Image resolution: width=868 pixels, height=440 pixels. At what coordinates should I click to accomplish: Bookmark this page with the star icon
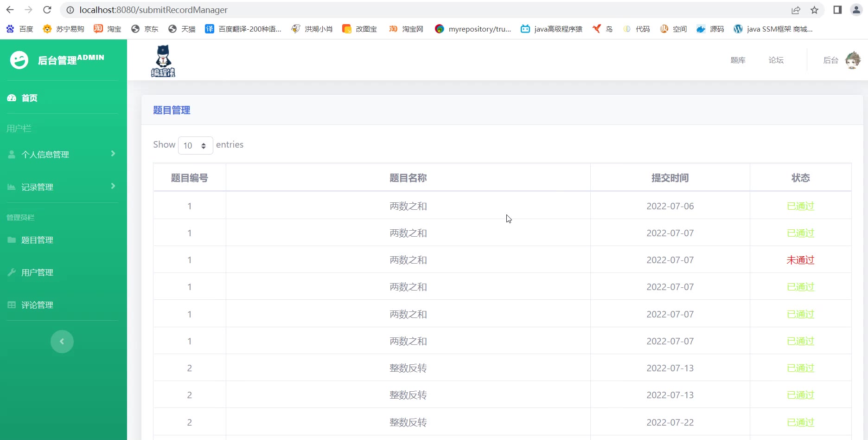[814, 10]
